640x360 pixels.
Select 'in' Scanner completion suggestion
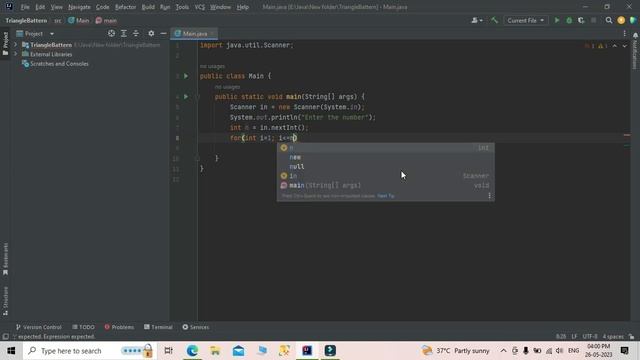[386, 176]
